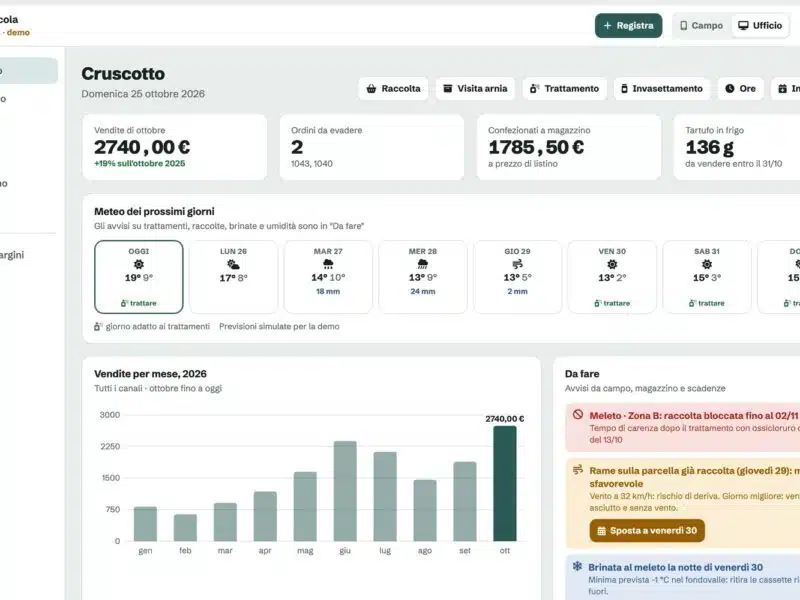Open the Invasettamento quick action
Image resolution: width=800 pixels, height=600 pixels.
click(x=662, y=89)
